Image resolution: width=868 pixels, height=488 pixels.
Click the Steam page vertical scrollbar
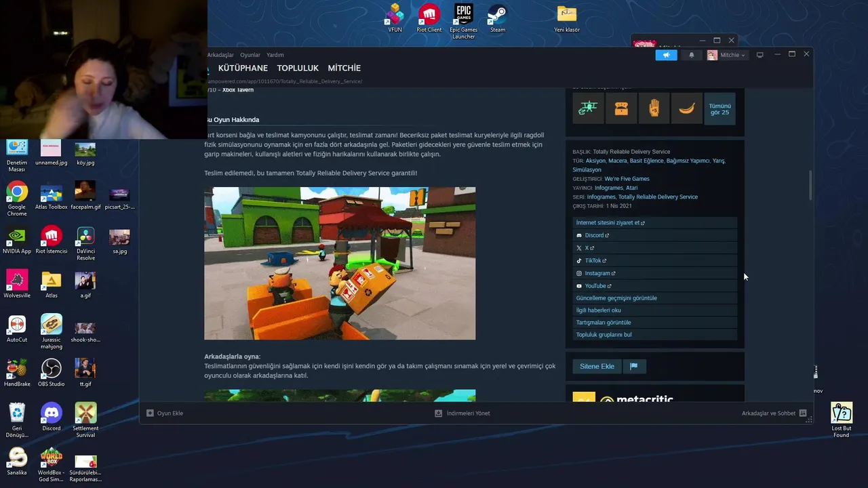[x=810, y=186]
